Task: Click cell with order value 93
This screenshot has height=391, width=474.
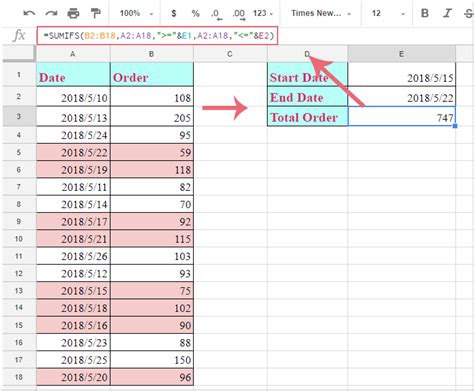Action: [x=152, y=273]
